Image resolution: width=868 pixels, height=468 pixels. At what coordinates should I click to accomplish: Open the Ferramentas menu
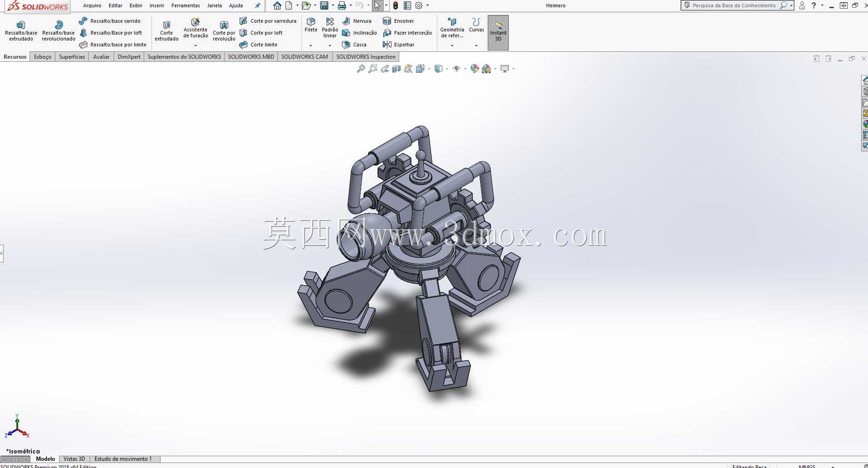tap(186, 5)
